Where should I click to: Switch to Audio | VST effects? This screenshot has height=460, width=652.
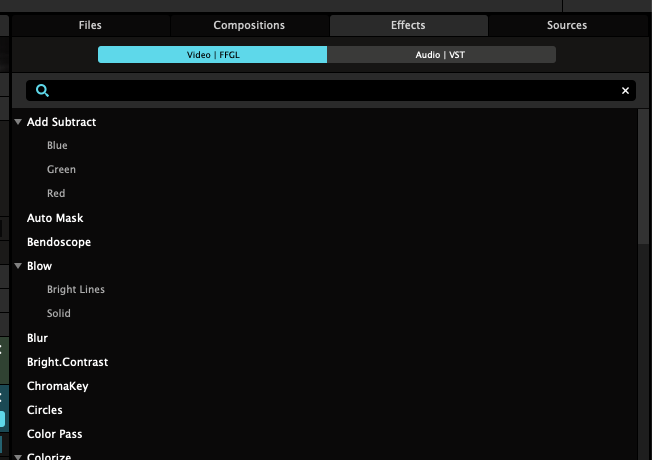tap(441, 55)
